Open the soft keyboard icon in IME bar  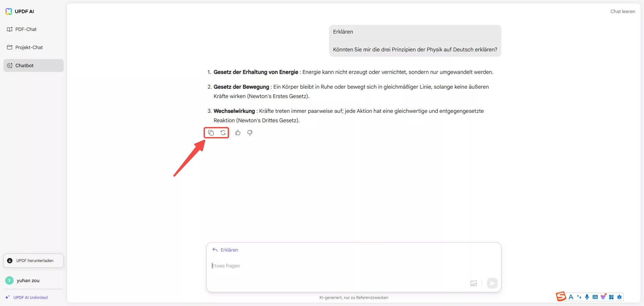pos(595,297)
